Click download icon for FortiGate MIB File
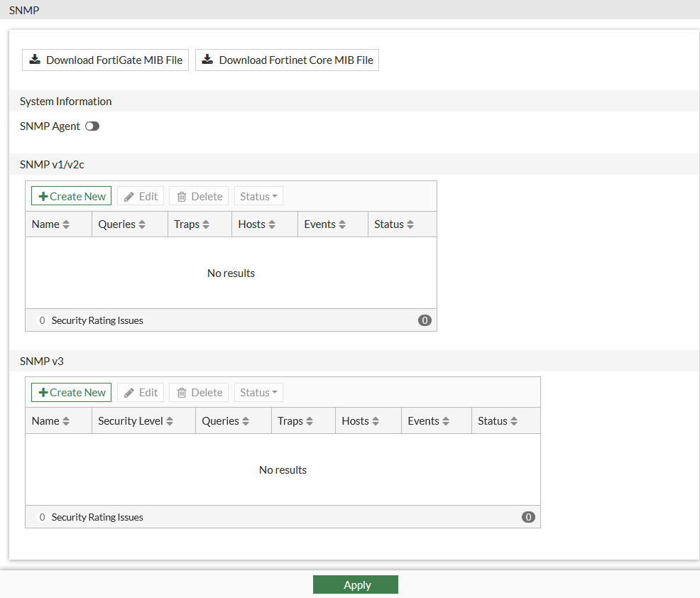700x598 pixels. 35,60
